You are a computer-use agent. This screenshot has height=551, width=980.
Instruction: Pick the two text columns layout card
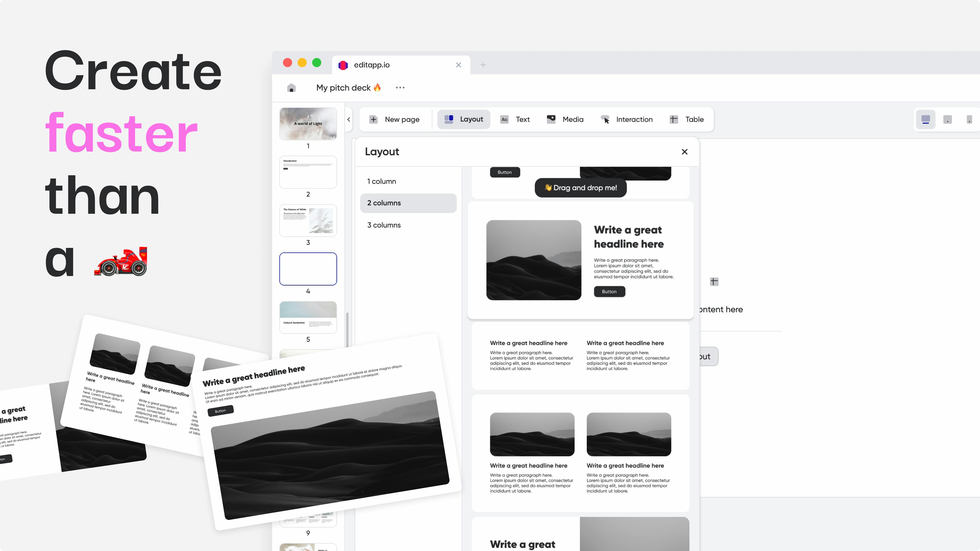pyautogui.click(x=581, y=356)
